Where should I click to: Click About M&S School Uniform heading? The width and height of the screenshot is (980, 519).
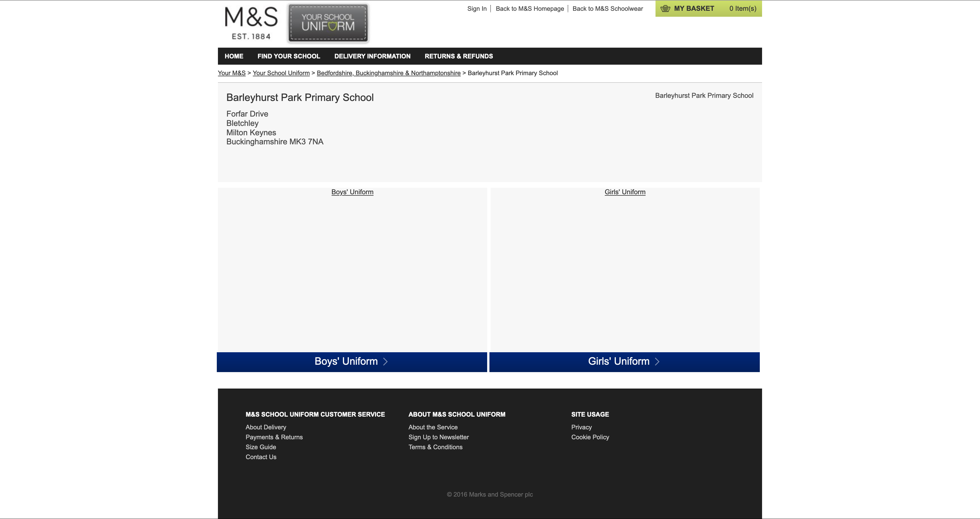pos(457,414)
